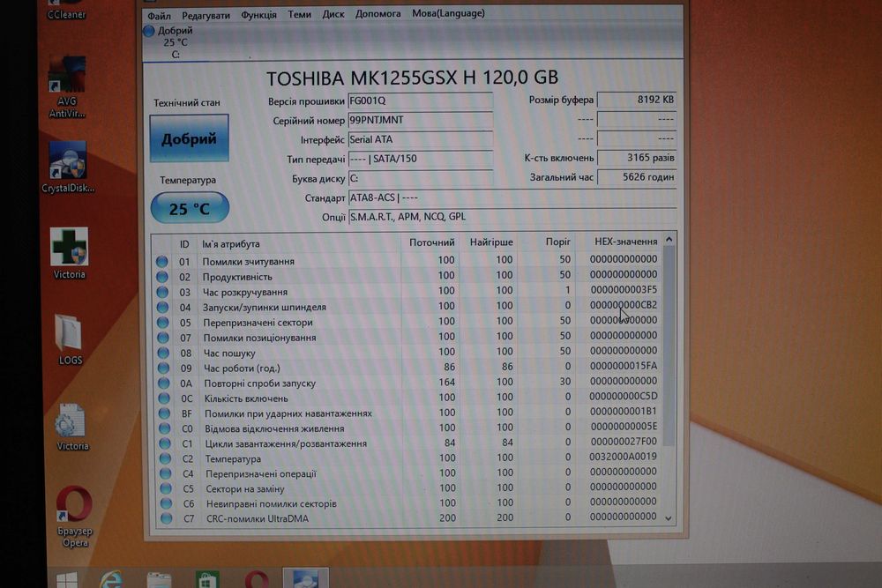The image size is (882, 588).
Task: Open the CCleaner desktop shortcut
Action: pyautogui.click(x=66, y=10)
